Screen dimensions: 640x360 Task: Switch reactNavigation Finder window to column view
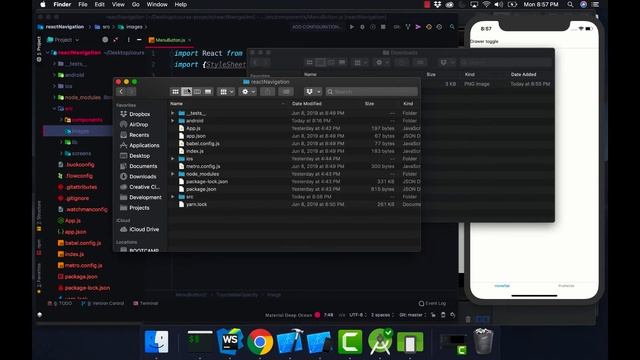(197, 92)
